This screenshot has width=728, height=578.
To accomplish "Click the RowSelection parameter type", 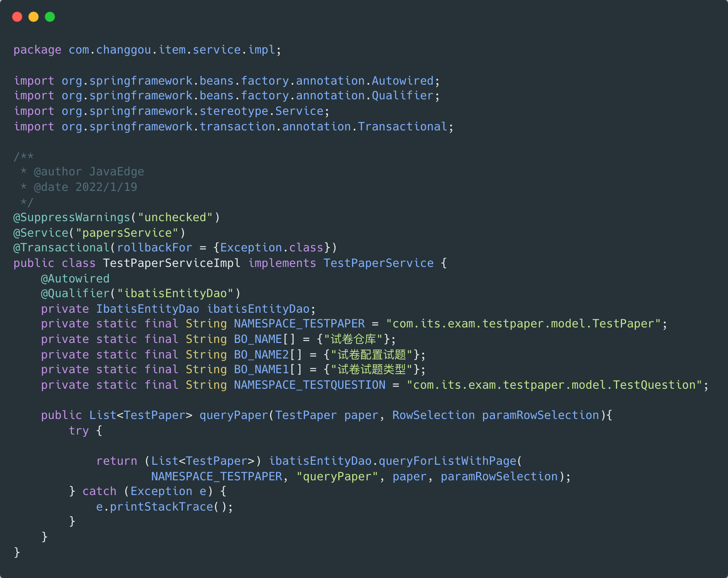I will click(434, 415).
